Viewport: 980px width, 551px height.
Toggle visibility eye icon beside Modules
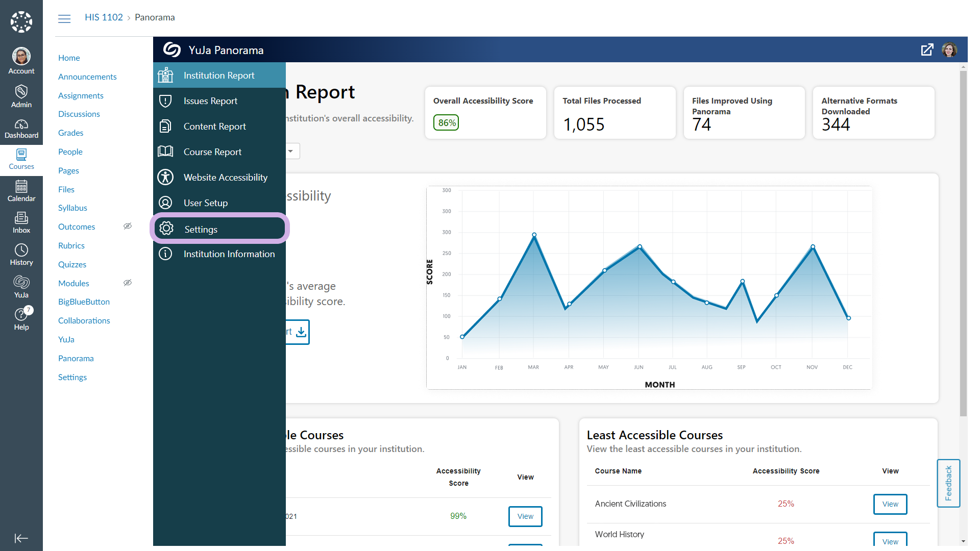pos(128,283)
